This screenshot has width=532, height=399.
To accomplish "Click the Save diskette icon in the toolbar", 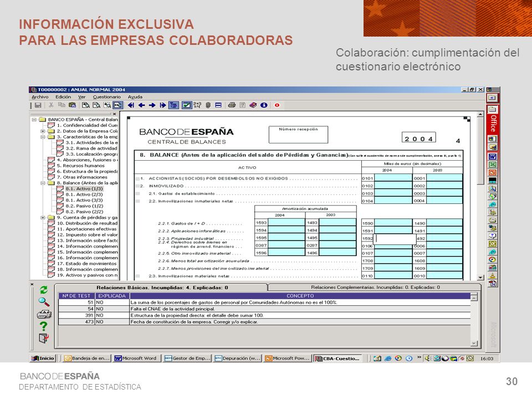I will (38, 105).
